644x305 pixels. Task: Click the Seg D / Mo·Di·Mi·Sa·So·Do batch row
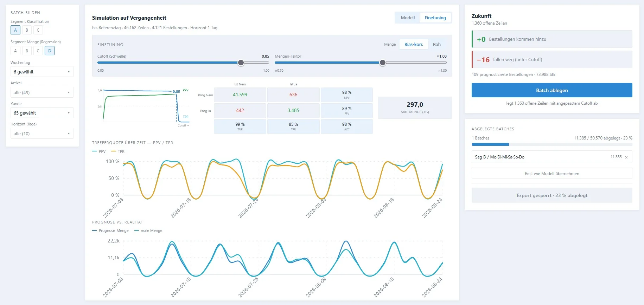coord(552,157)
